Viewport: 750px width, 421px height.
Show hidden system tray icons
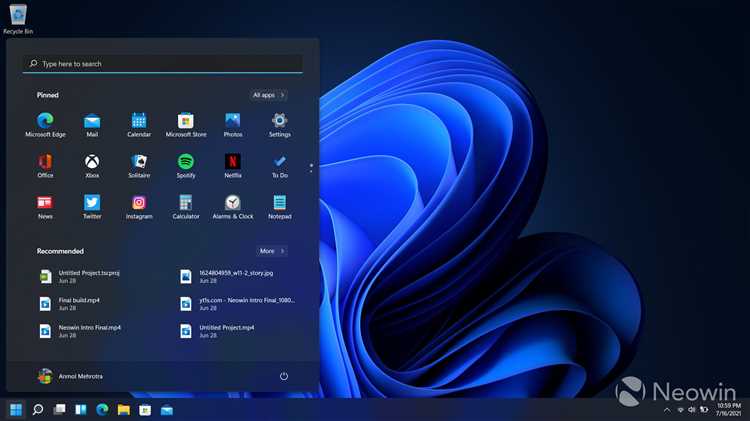(667, 410)
